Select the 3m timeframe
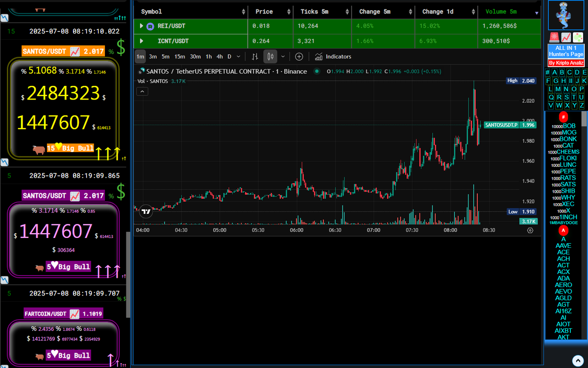The height and width of the screenshot is (368, 588). point(153,56)
